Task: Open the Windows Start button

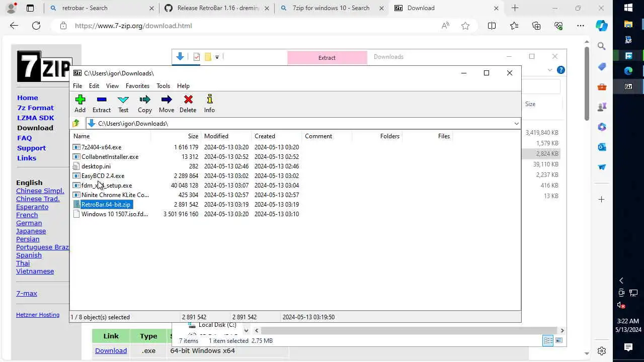Action: click(x=628, y=8)
